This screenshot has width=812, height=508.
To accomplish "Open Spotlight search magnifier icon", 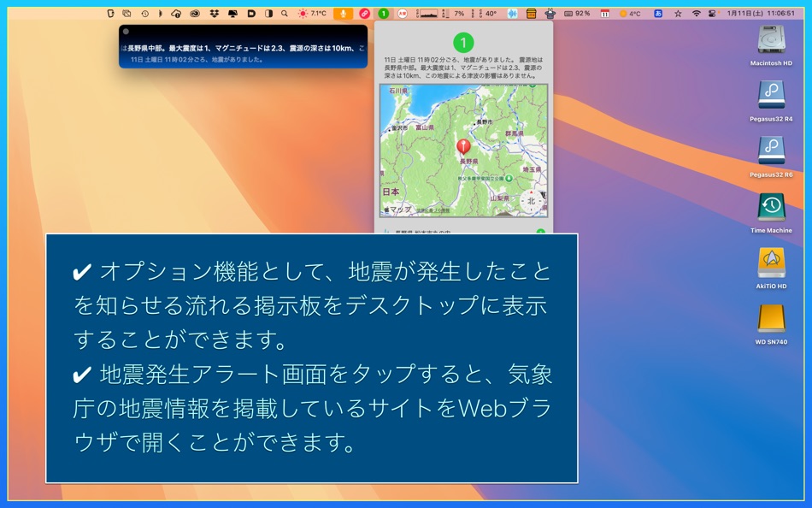I will coord(285,14).
